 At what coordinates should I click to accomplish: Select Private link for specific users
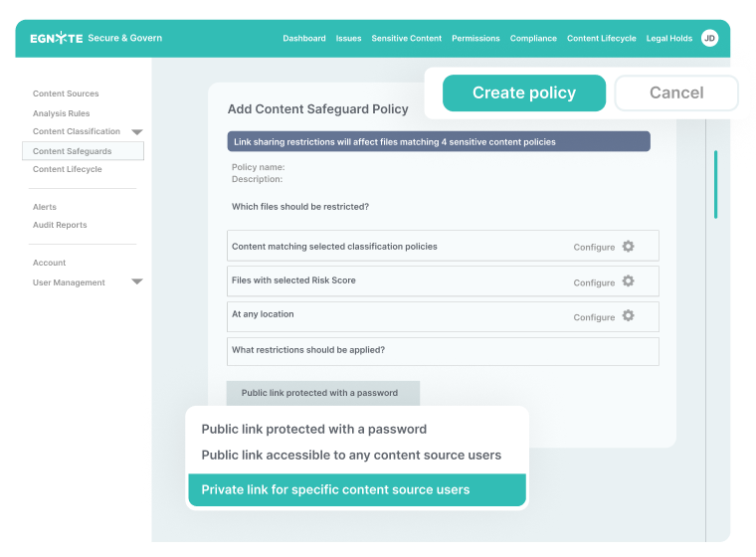pyautogui.click(x=356, y=489)
